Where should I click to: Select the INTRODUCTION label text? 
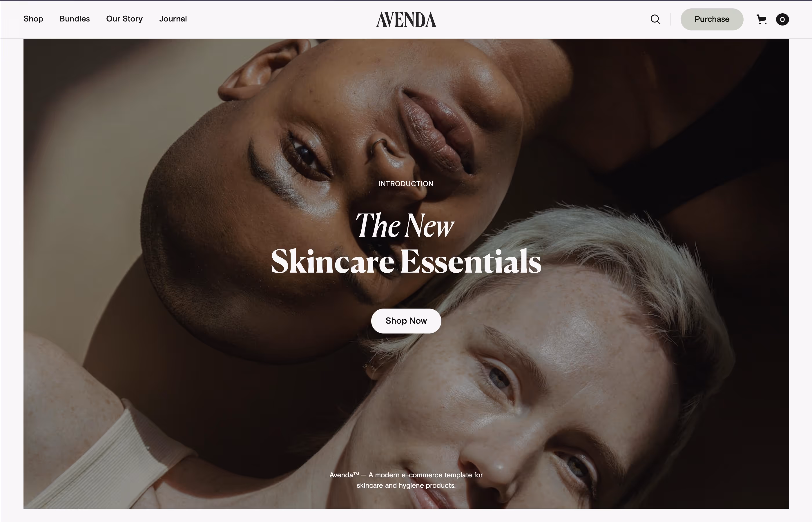[406, 184]
